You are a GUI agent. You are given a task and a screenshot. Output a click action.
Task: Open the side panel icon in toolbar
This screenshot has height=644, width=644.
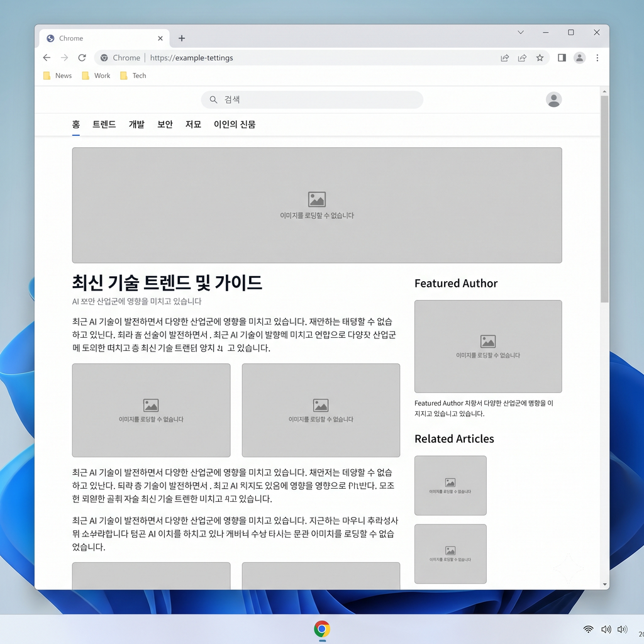pyautogui.click(x=562, y=58)
